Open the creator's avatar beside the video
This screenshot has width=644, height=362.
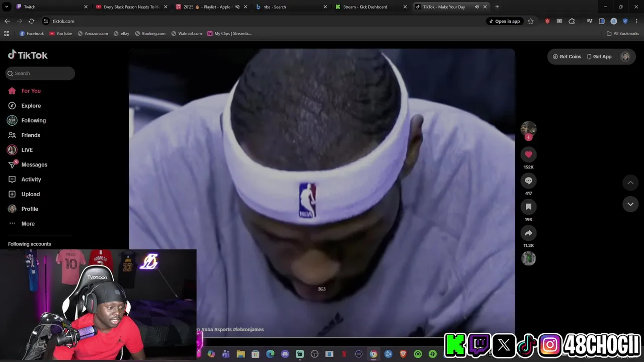pos(528,129)
